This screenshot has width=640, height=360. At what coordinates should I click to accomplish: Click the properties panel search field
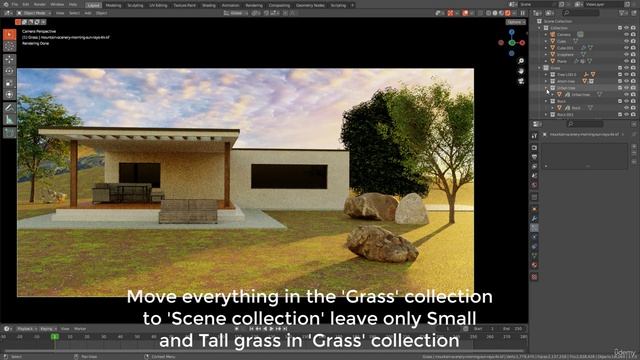pyautogui.click(x=584, y=124)
